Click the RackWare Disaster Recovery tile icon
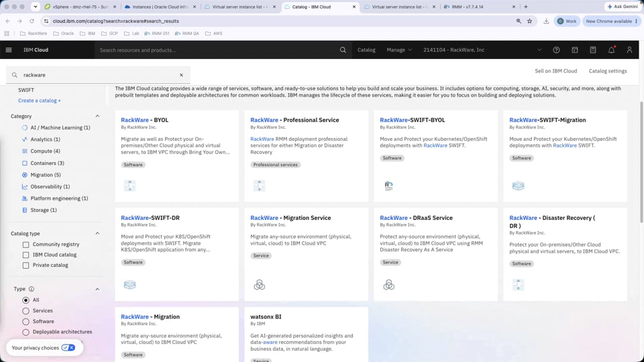644x362 pixels. click(518, 284)
